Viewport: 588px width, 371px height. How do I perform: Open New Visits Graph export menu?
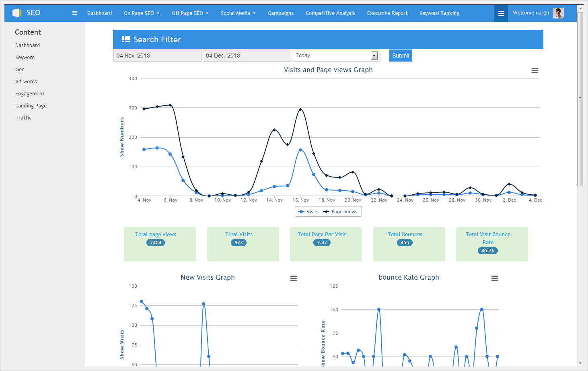[294, 278]
